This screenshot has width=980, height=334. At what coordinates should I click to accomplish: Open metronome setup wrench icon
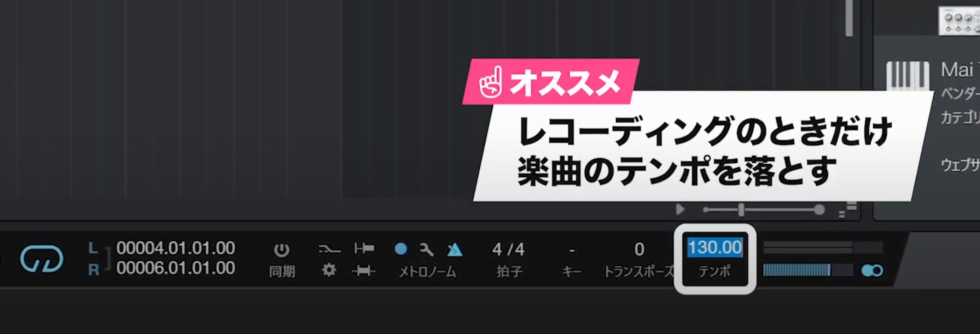tap(427, 250)
